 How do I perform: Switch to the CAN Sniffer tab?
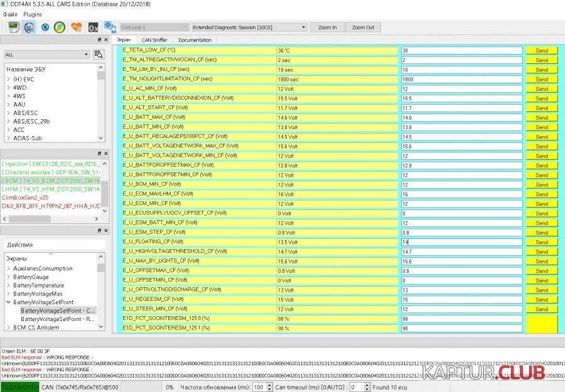click(x=154, y=40)
